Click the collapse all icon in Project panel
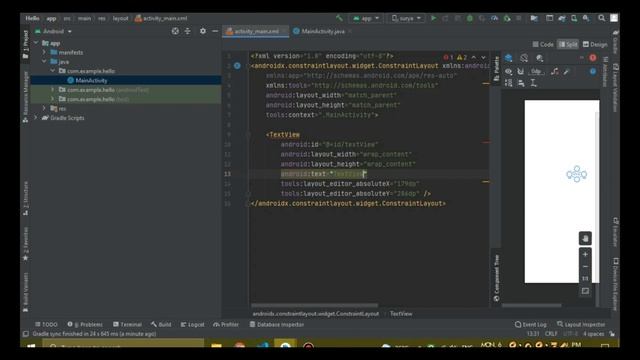This screenshot has height=360, width=640. click(x=187, y=31)
